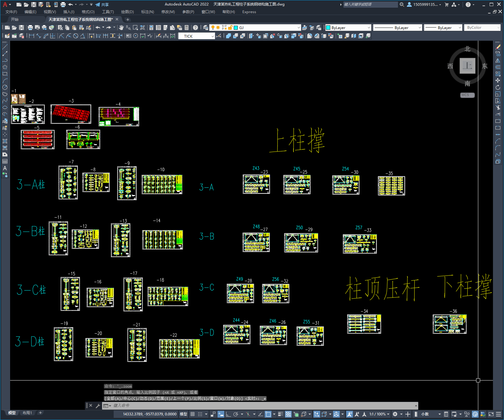Toggle annotation visibility in status bar
The width and height of the screenshot is (504, 420).
tap(350, 414)
